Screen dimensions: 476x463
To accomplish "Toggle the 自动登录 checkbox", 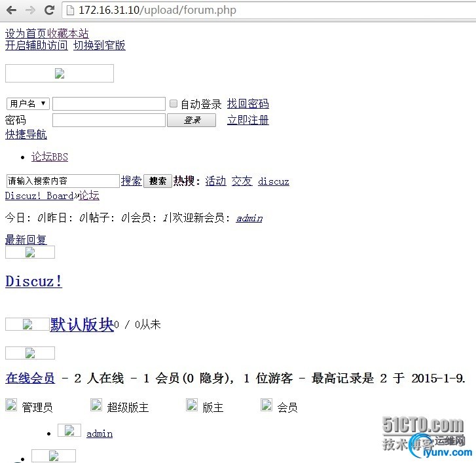I will 174,103.
